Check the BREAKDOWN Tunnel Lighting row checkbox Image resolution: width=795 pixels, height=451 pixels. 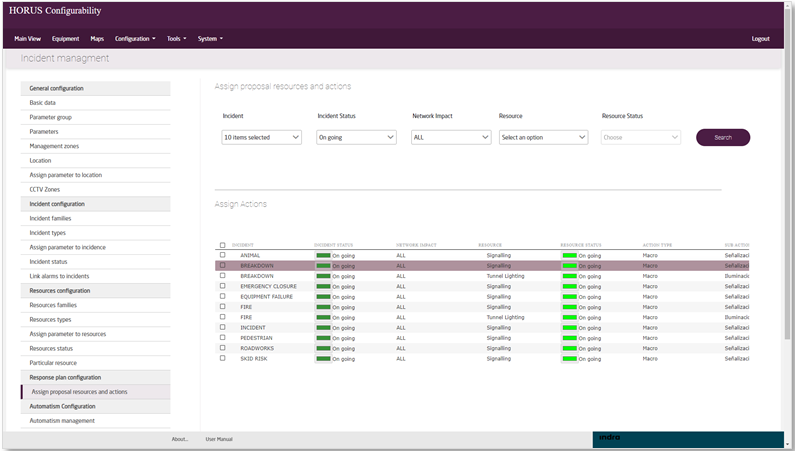(223, 276)
